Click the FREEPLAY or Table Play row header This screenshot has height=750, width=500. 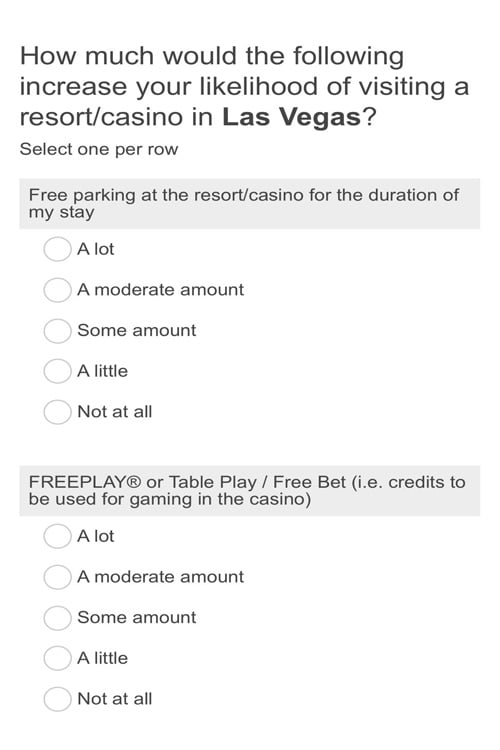(x=249, y=491)
